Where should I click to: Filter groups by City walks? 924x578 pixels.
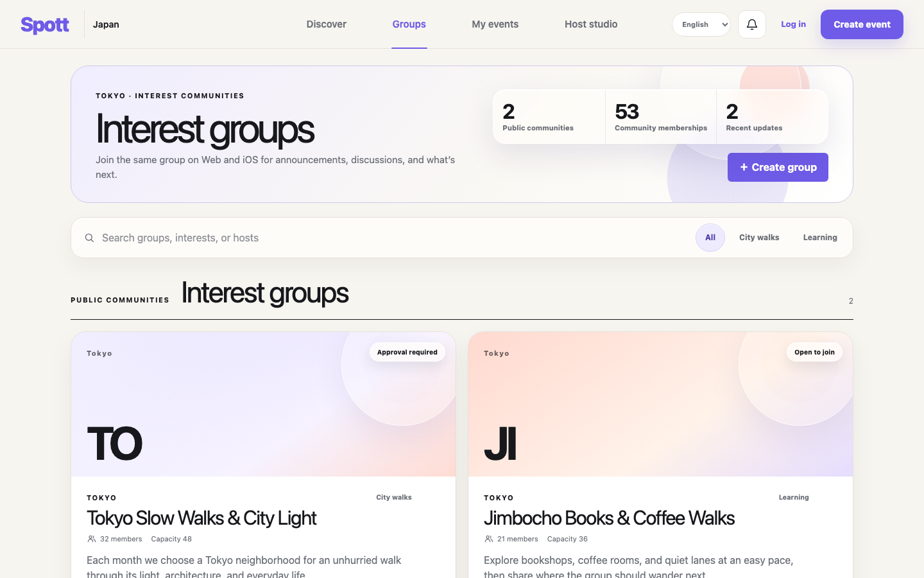coord(759,238)
